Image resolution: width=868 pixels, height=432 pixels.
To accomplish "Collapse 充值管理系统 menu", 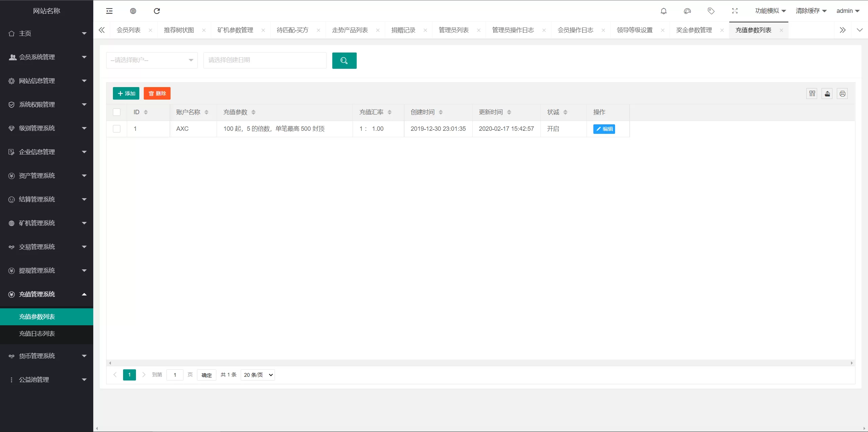I will (47, 294).
